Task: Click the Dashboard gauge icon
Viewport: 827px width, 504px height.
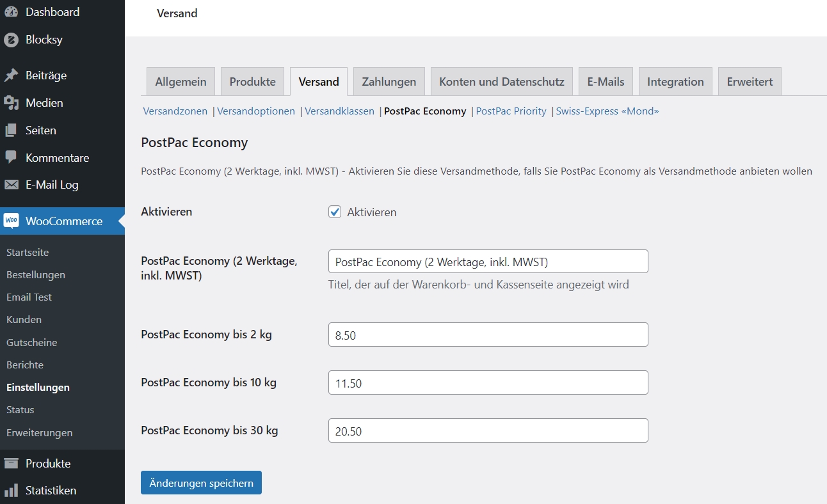Action: click(x=11, y=12)
